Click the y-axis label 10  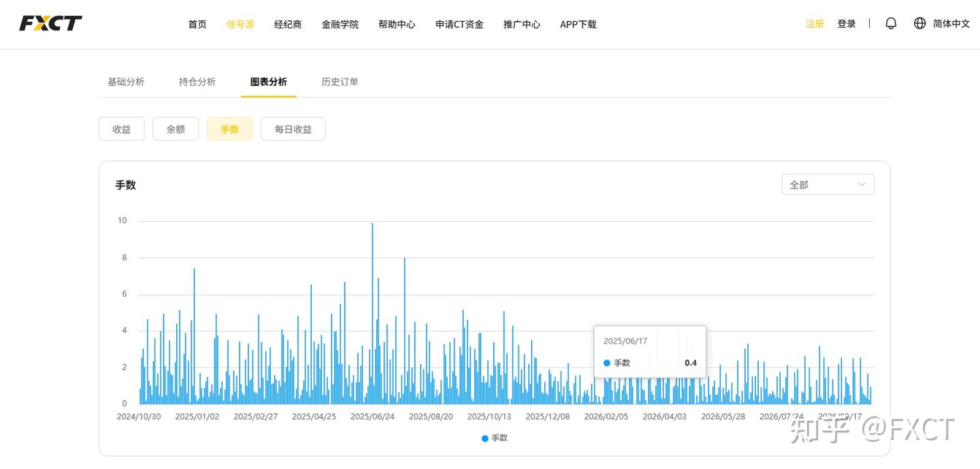click(122, 221)
